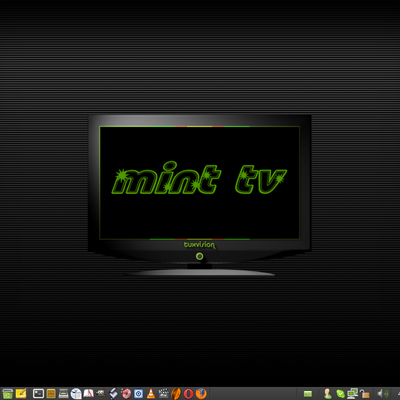The width and height of the screenshot is (400, 400).
Task: Click the open padlock tray icon
Action: pos(365,394)
